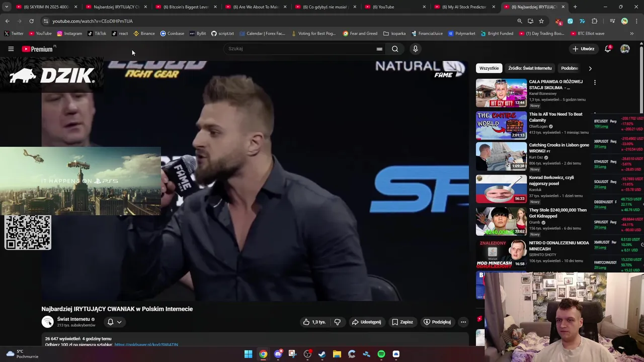Open the Chrome extensions puzzle icon
The width and height of the screenshot is (644, 362).
595,21
